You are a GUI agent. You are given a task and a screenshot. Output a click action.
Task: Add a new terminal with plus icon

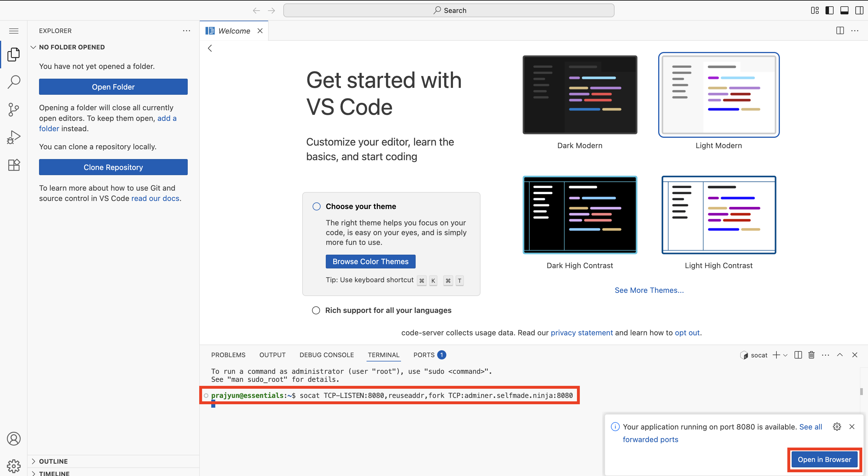coord(776,355)
